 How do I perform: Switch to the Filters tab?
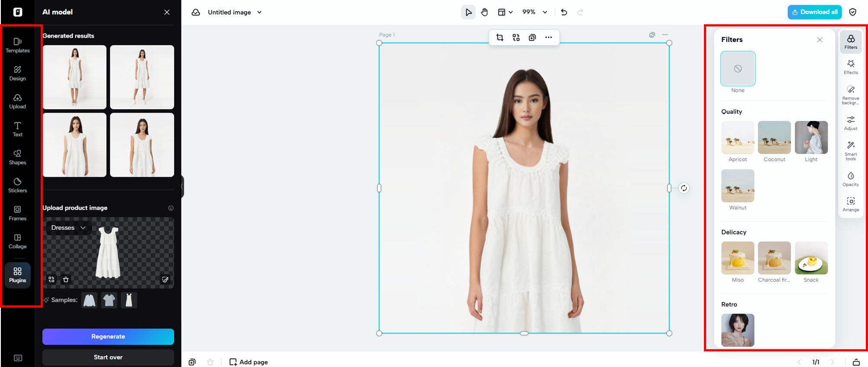point(851,42)
